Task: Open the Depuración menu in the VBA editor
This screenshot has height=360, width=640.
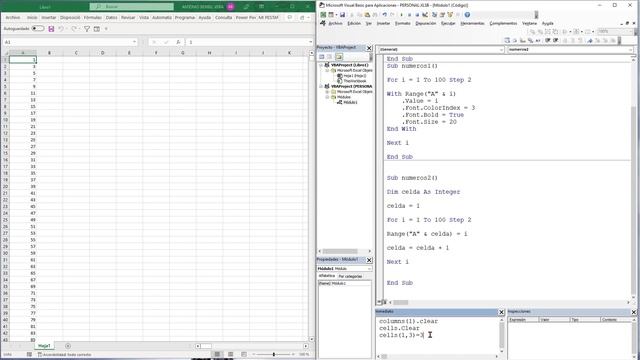Action: pos(426,23)
